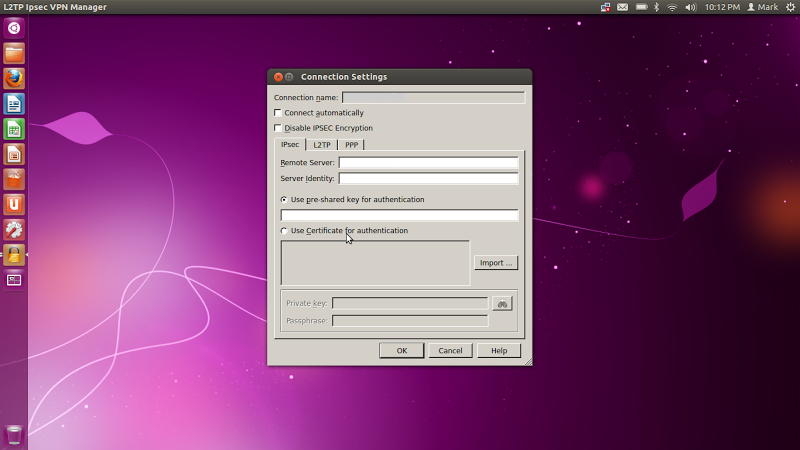Select Use pre-shared key for authentication

tap(284, 199)
